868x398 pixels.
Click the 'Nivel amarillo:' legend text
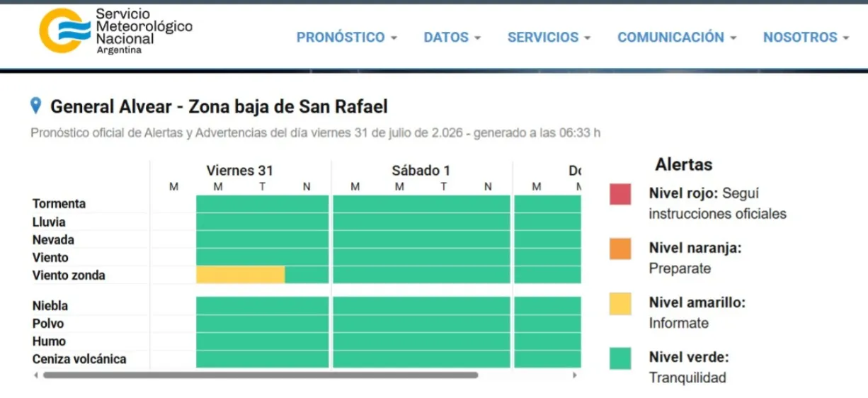tap(697, 302)
